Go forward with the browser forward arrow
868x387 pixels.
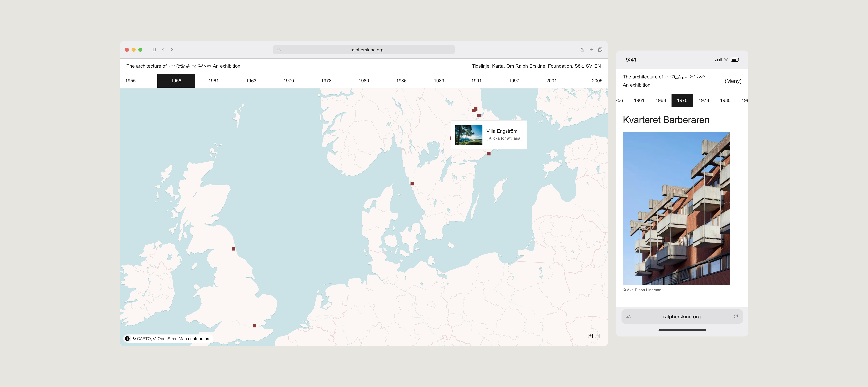click(x=172, y=49)
